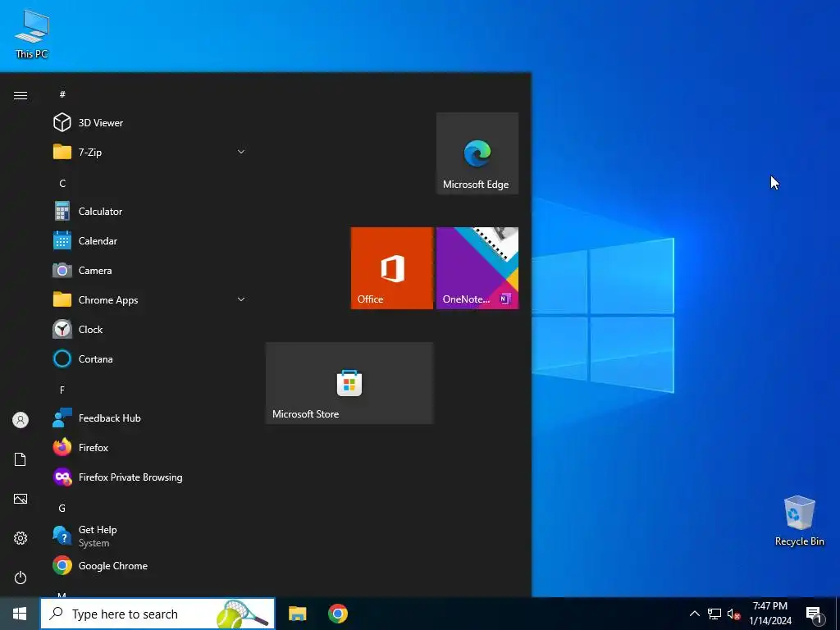Open the Get Help app
Image resolution: width=840 pixels, height=630 pixels.
point(150,536)
